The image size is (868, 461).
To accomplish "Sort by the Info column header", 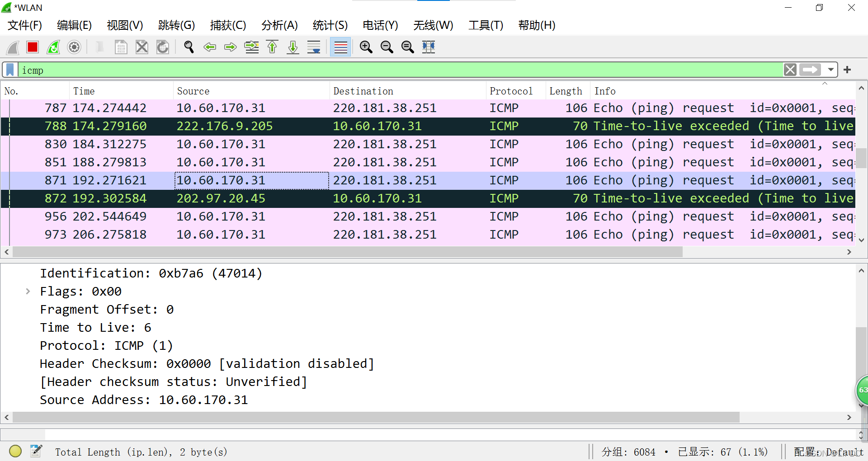I will pyautogui.click(x=722, y=91).
